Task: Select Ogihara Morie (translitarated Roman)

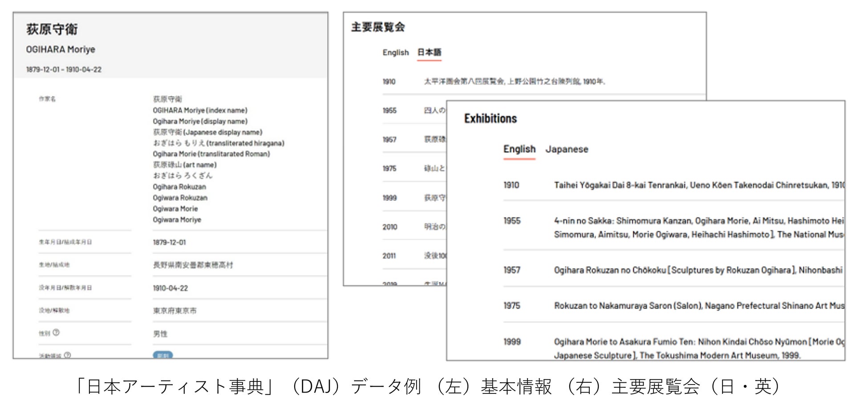Action: pyautogui.click(x=211, y=154)
